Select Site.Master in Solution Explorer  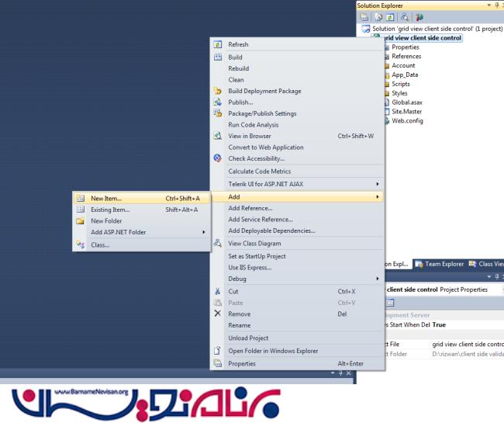(x=406, y=112)
